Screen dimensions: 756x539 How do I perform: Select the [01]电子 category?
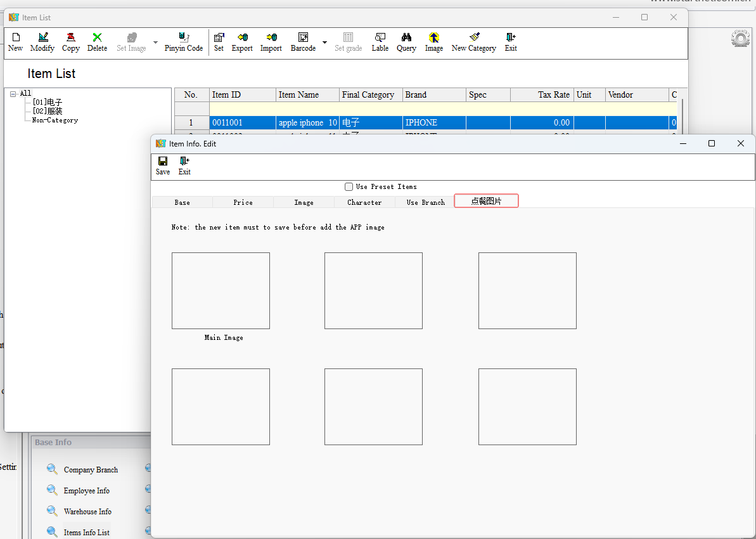pyautogui.click(x=48, y=102)
